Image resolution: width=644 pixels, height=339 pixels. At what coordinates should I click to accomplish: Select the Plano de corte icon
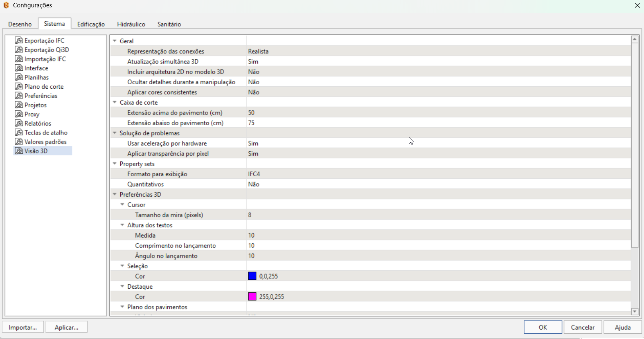pos(19,86)
